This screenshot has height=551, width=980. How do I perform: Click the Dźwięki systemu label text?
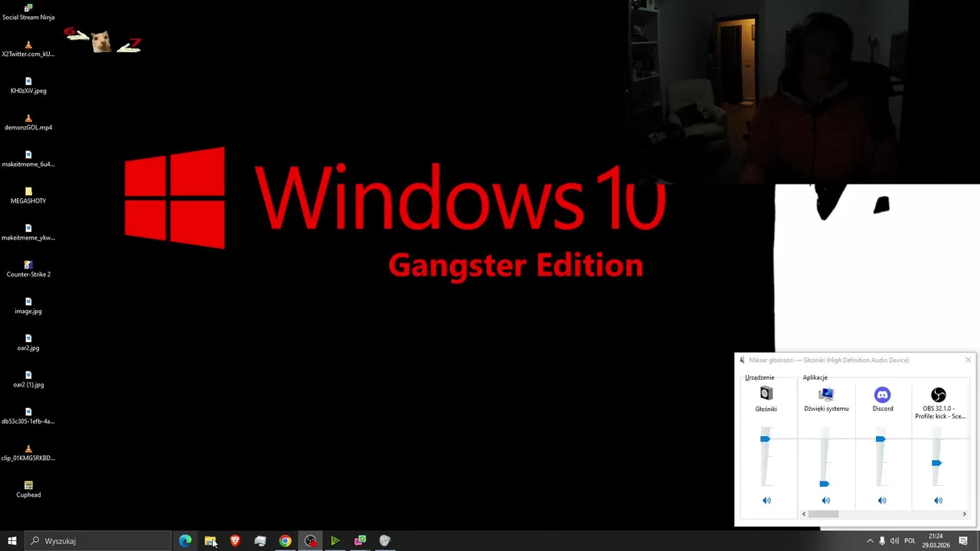coord(826,409)
